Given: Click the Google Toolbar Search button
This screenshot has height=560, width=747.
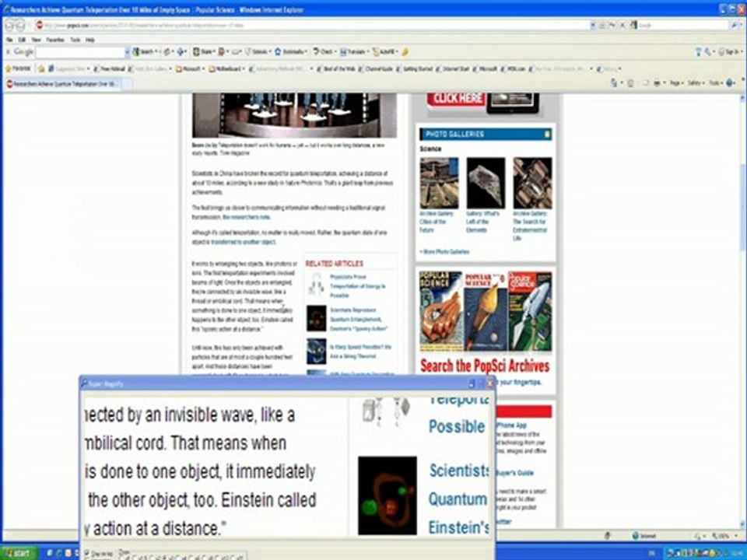Looking at the screenshot, I should click(x=146, y=51).
